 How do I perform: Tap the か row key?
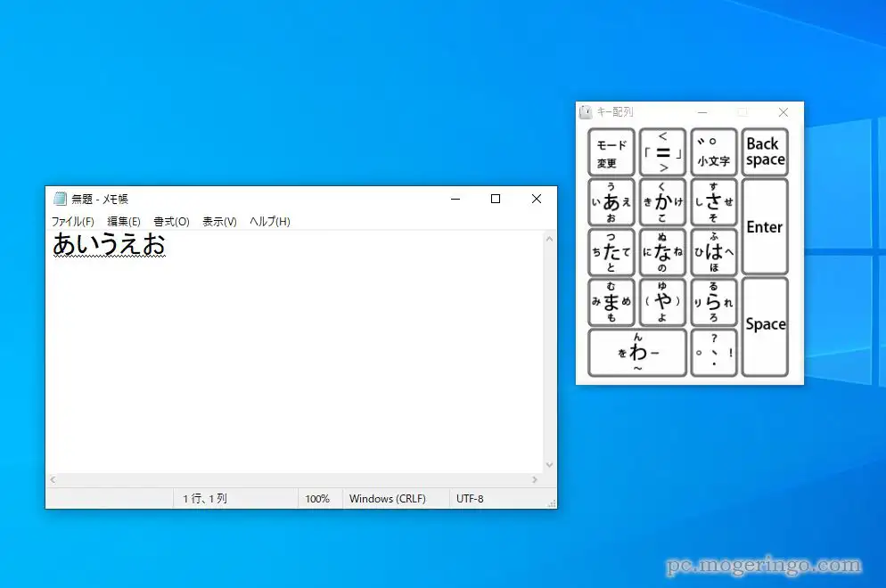[663, 202]
